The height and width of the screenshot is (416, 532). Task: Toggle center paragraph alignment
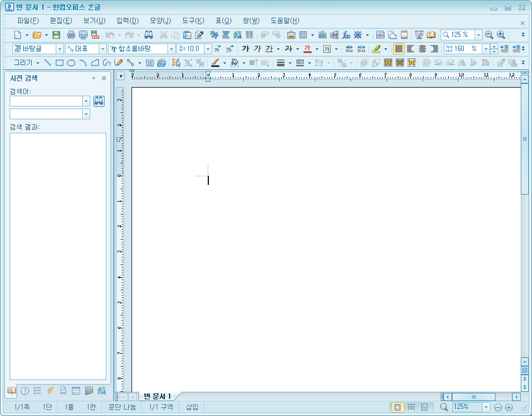click(422, 49)
